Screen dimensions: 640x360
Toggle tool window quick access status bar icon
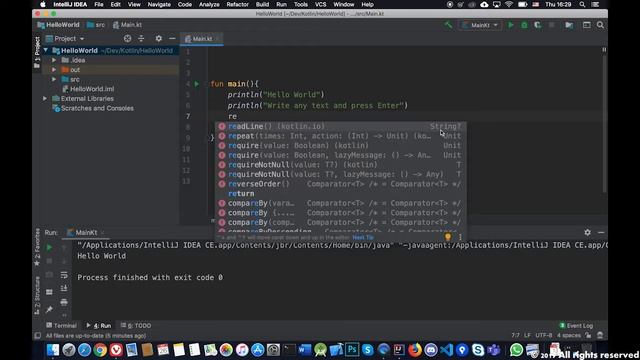(x=38, y=336)
